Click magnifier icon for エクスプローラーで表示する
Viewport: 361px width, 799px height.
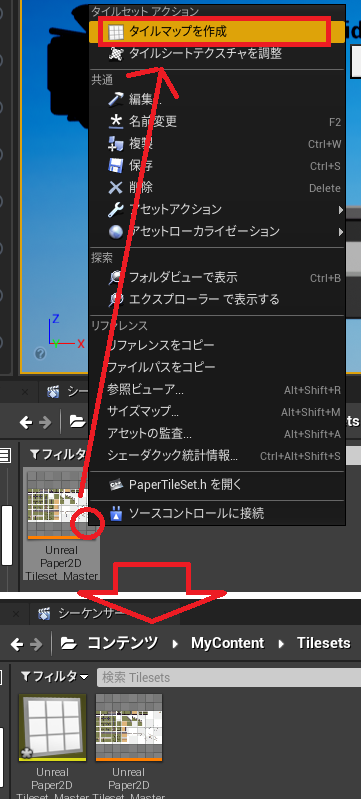(x=116, y=300)
